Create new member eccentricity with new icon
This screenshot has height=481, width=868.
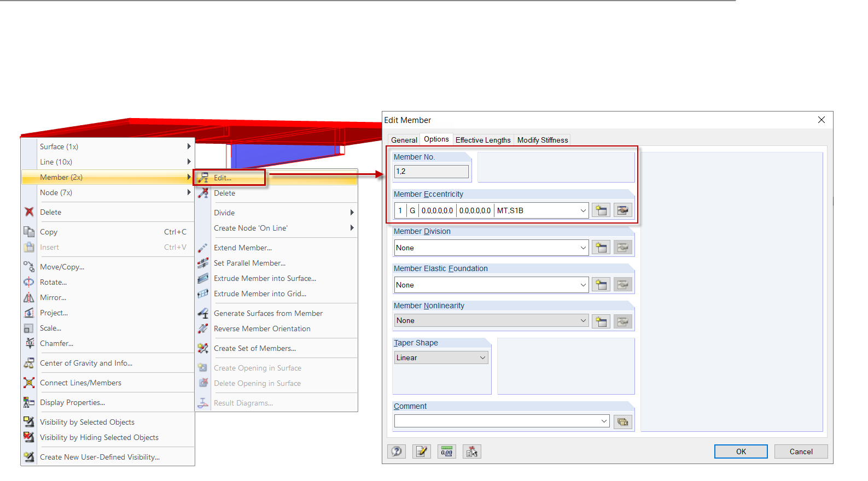[x=601, y=210]
